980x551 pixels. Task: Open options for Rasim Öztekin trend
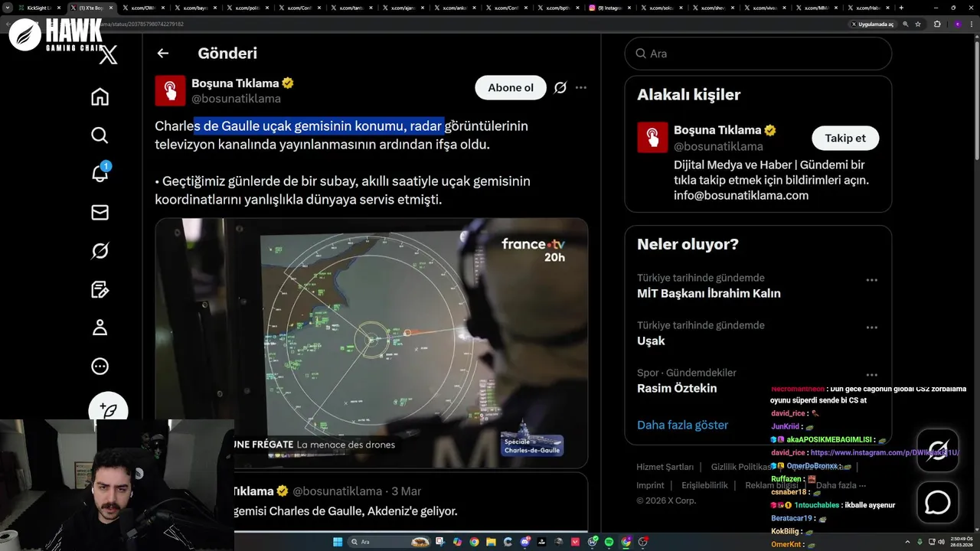tap(871, 375)
